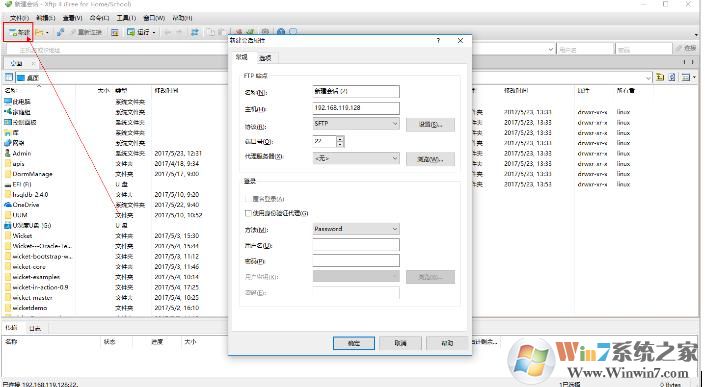Open the OneDrive folder in local list

[x=26, y=205]
